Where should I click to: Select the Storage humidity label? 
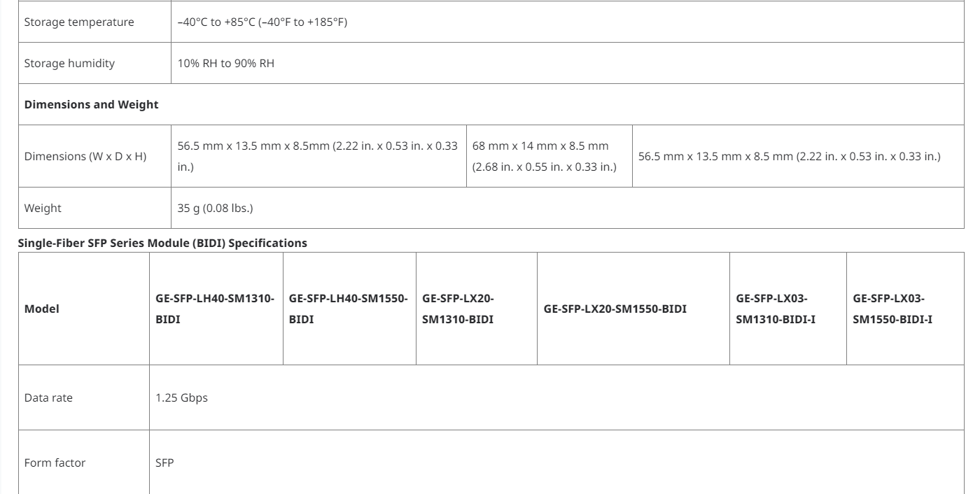[x=69, y=63]
